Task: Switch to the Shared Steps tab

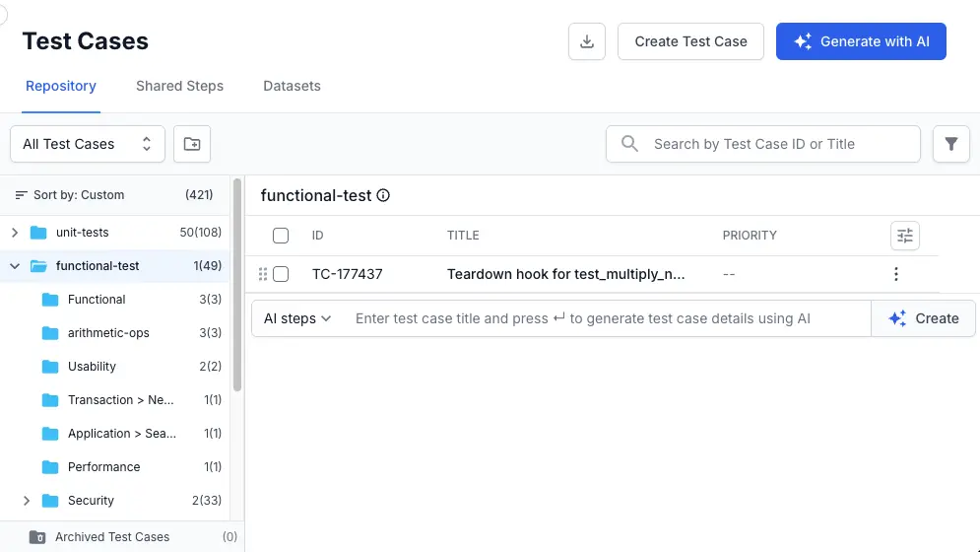Action: (x=179, y=86)
